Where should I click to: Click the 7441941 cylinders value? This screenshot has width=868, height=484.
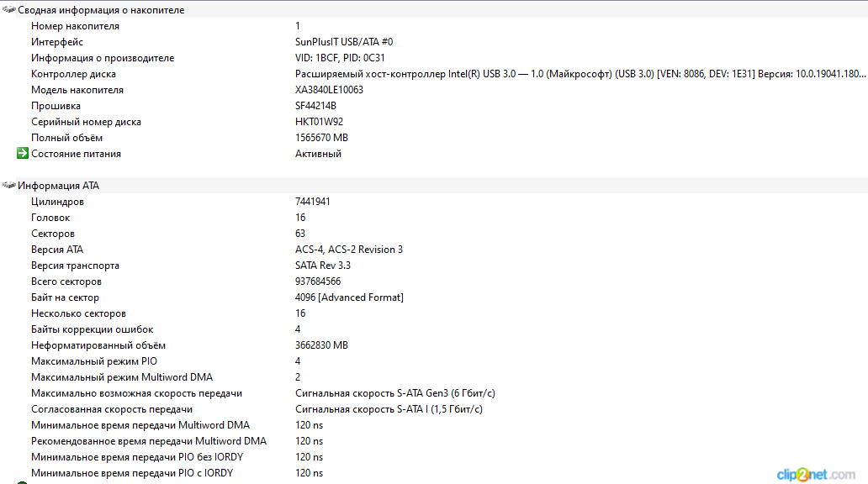[x=312, y=202]
